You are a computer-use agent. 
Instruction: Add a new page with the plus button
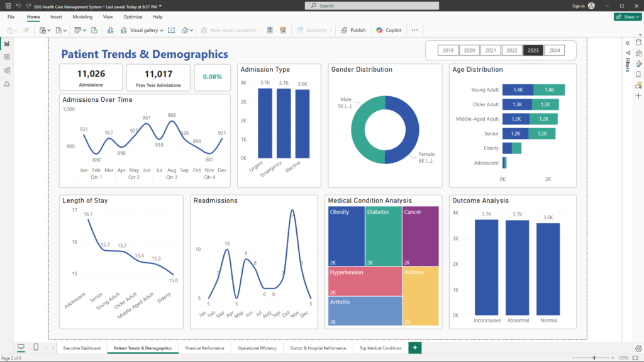coord(414,348)
